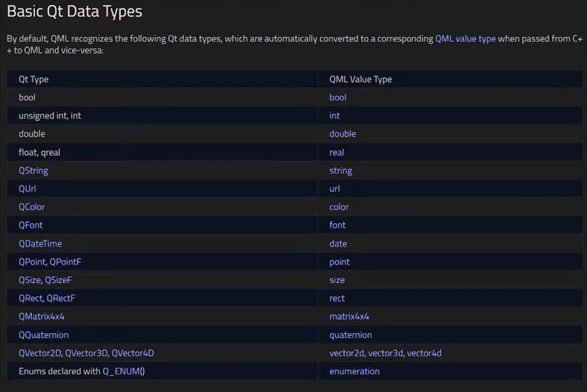
Task: Open the int QML value type link
Action: (335, 116)
